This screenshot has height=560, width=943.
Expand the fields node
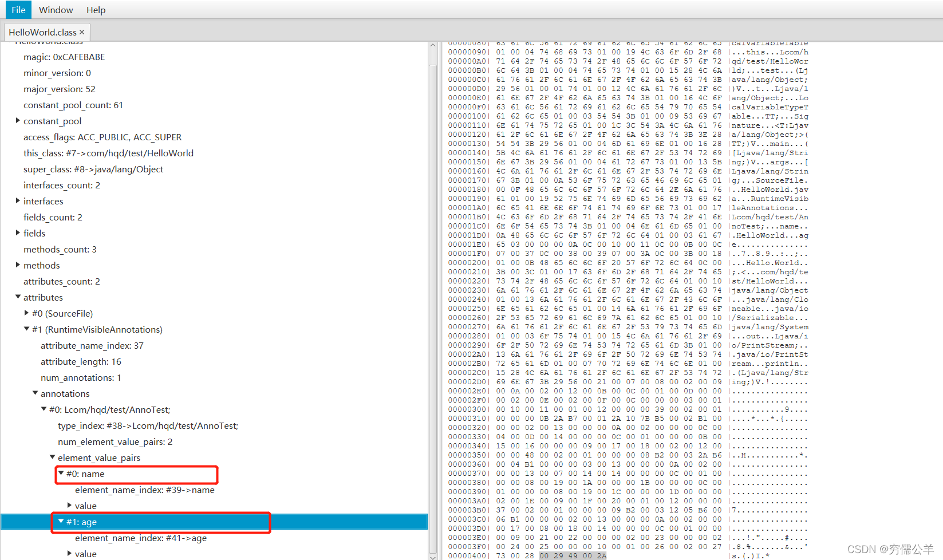pos(18,233)
